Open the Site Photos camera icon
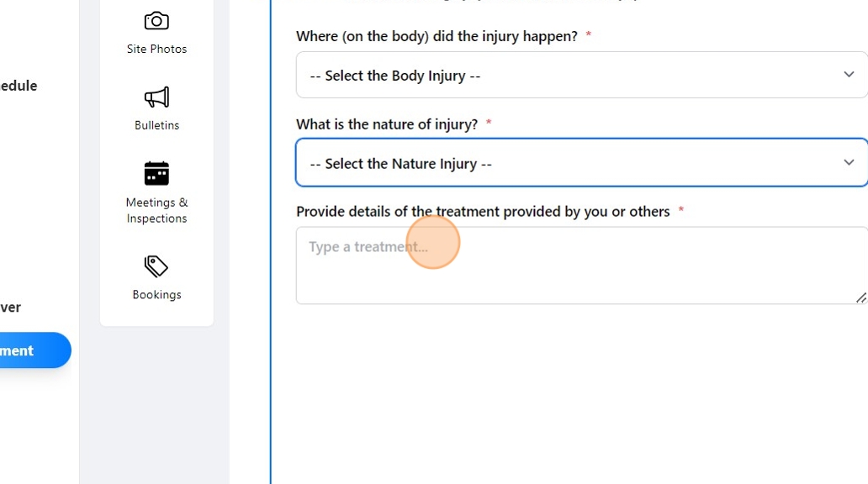The width and height of the screenshot is (868, 484). [156, 21]
